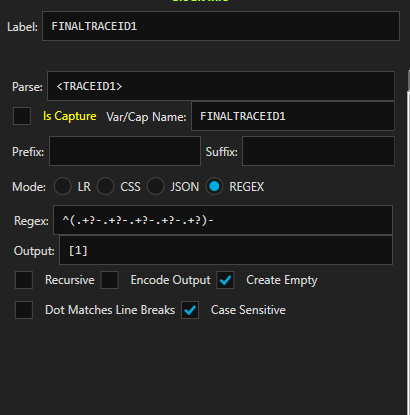Select the LR mode radio button
Viewport: 410px width, 415px height.
[x=63, y=186]
